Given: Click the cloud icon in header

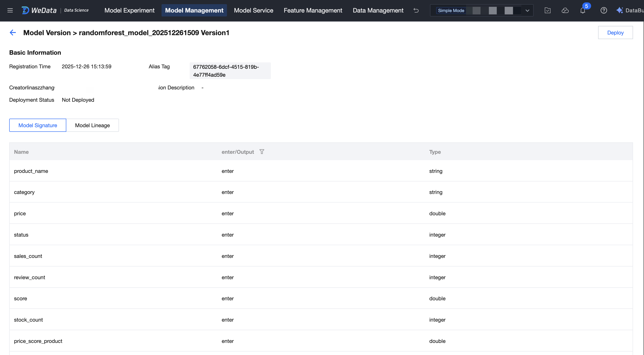Looking at the screenshot, I should [565, 10].
